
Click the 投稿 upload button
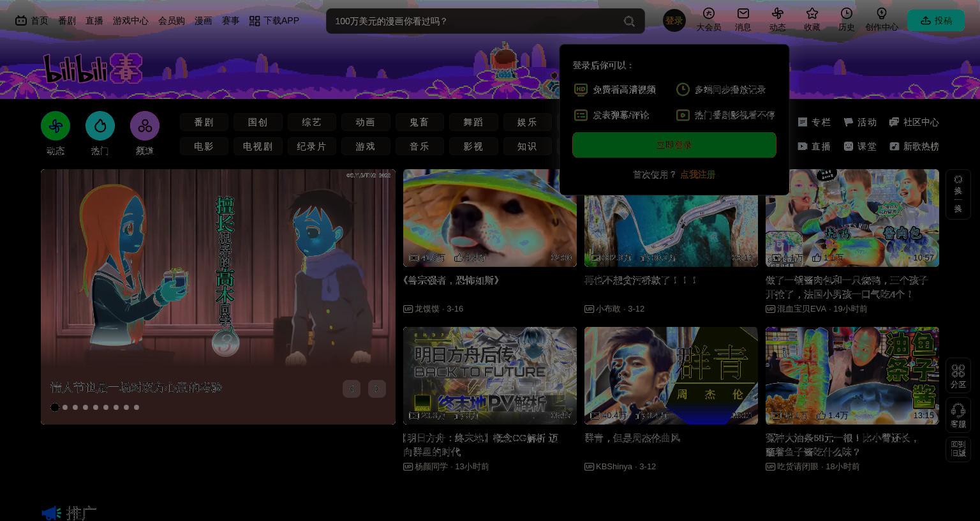click(936, 21)
